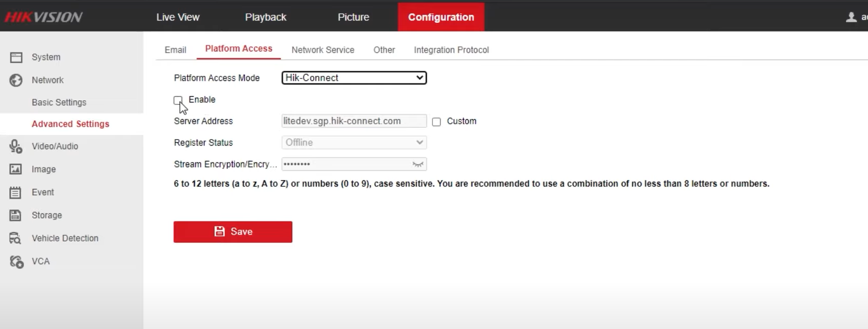868x329 pixels.
Task: Click the Server Address input field
Action: pyautogui.click(x=354, y=121)
